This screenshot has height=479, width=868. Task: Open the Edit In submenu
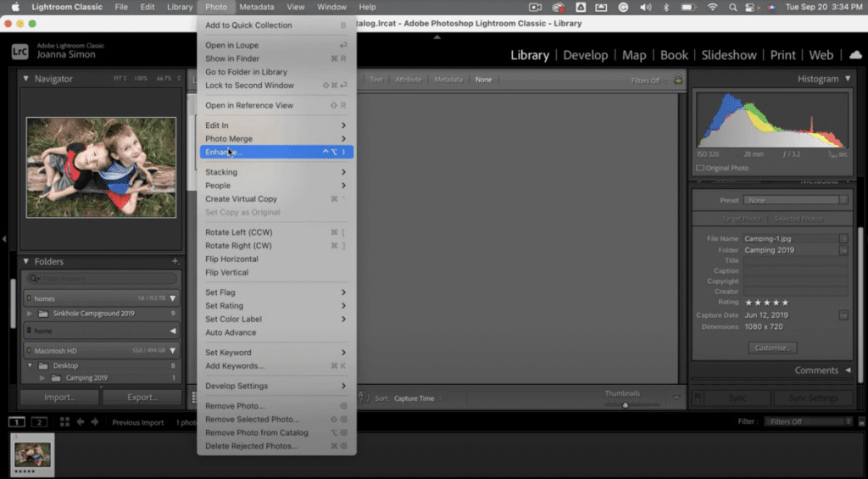276,125
